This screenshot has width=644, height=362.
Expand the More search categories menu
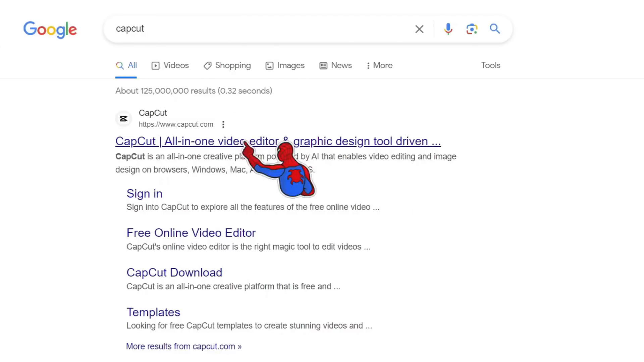379,65
